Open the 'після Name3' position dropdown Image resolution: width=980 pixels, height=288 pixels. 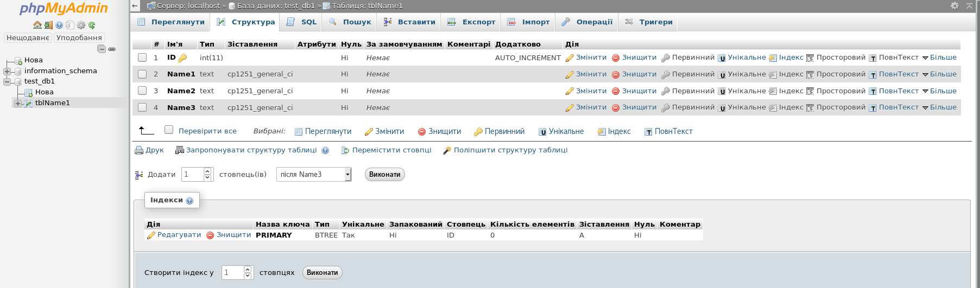(314, 174)
